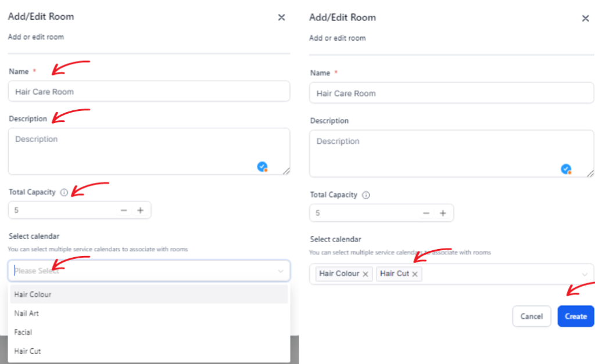Click blue checkmark badge in left Description box
The image size is (595, 364).
[262, 167]
